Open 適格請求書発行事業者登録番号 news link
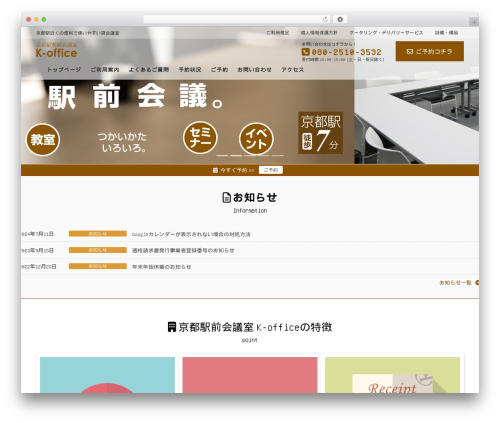The width and height of the screenshot is (500, 423). [x=183, y=250]
